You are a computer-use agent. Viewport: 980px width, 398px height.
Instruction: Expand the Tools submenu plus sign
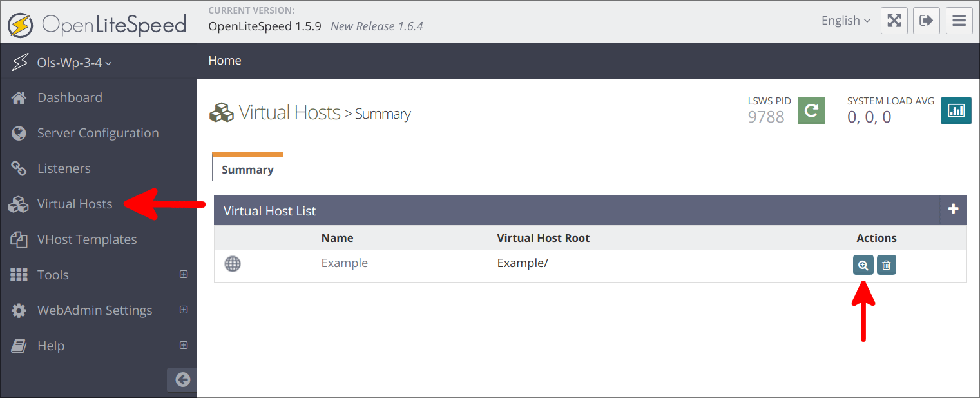(x=184, y=274)
